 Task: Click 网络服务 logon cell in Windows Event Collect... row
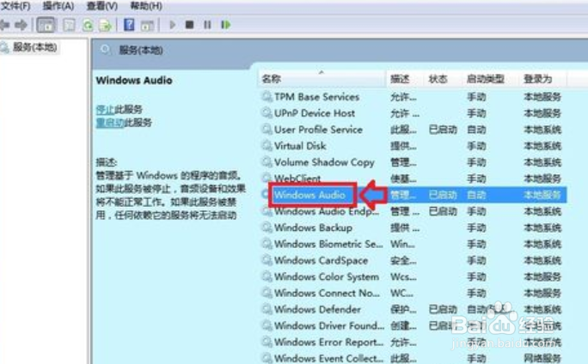coord(542,358)
